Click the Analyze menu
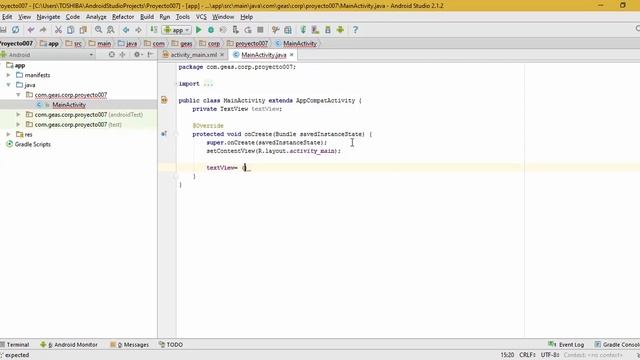 [96, 17]
